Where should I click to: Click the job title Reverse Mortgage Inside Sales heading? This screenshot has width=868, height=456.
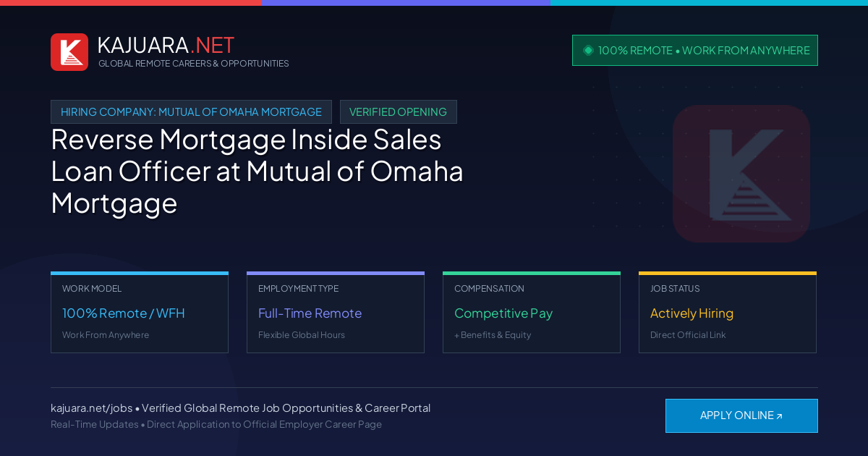257,171
